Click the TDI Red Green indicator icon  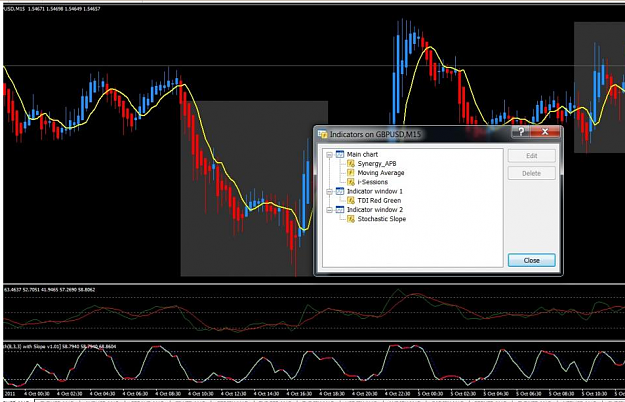pyautogui.click(x=351, y=200)
